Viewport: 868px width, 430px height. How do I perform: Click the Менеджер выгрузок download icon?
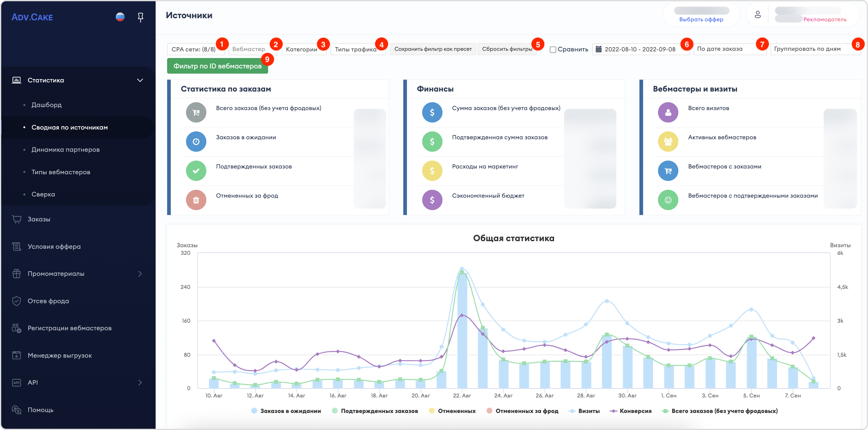coord(16,355)
